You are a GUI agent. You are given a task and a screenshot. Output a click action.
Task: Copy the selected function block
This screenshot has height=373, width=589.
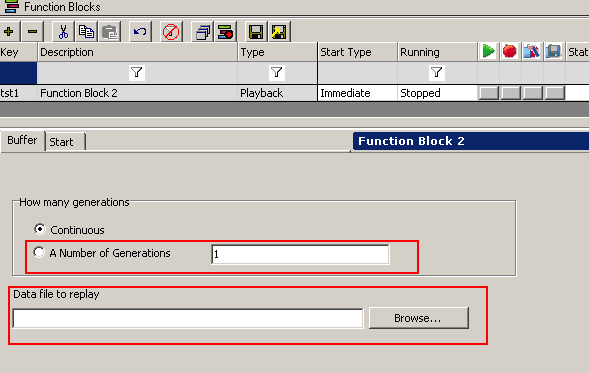coord(86,32)
